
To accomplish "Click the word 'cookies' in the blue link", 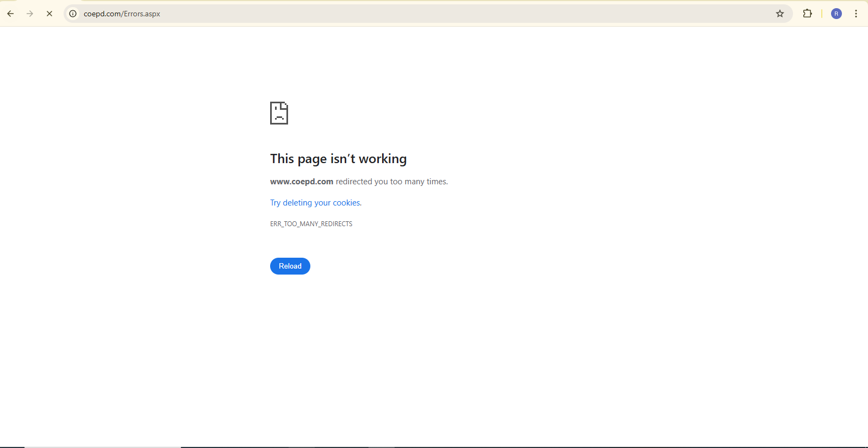I will pyautogui.click(x=346, y=203).
